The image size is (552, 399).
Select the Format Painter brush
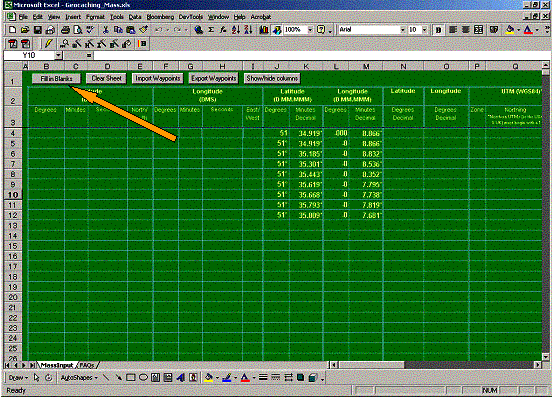[x=143, y=30]
